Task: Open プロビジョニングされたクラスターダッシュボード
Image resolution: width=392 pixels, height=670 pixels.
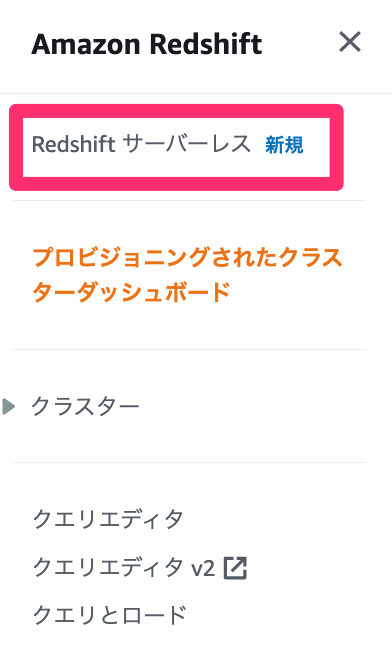Action: pyautogui.click(x=187, y=275)
